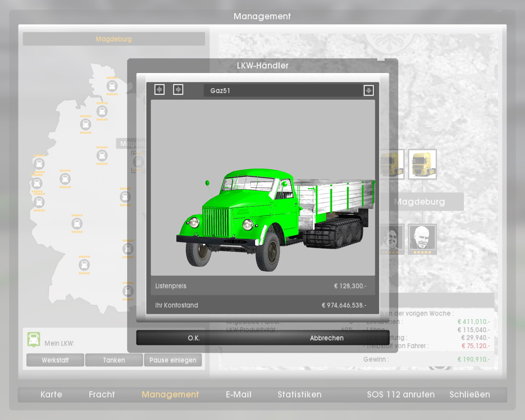Open Werkstatt in the Management window

tap(55, 360)
